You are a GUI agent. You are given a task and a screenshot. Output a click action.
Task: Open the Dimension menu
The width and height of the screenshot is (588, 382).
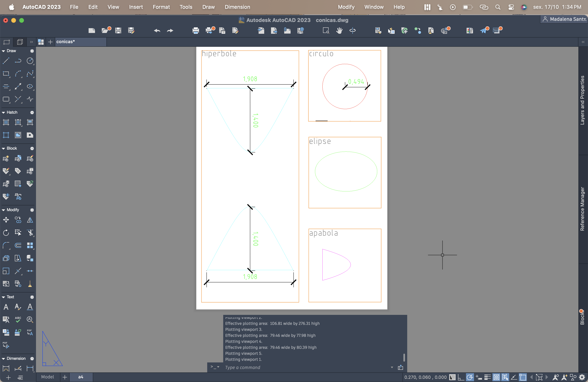(x=237, y=7)
